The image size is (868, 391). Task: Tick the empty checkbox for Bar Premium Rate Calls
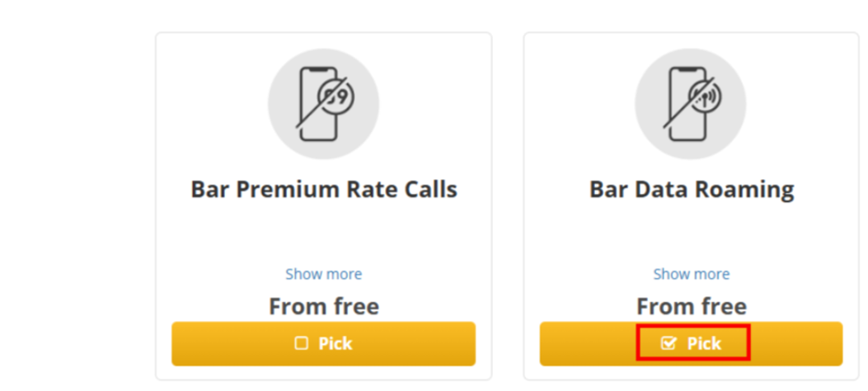click(301, 343)
